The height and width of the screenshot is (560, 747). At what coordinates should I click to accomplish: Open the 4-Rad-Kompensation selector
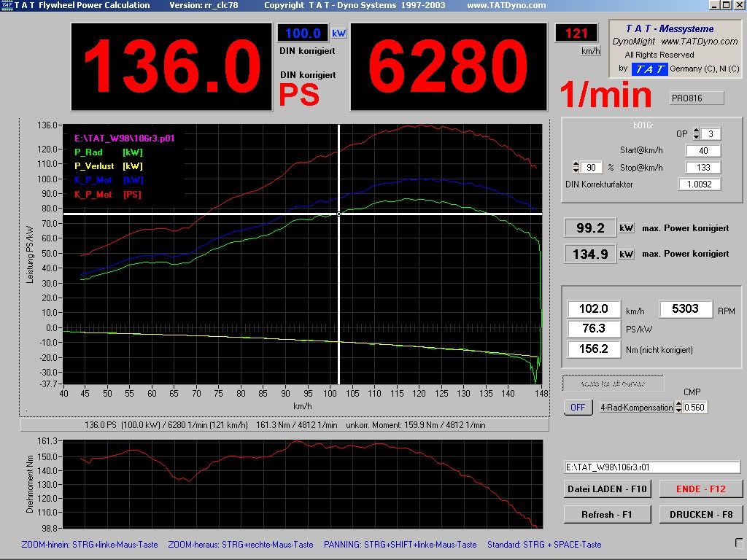(x=635, y=408)
